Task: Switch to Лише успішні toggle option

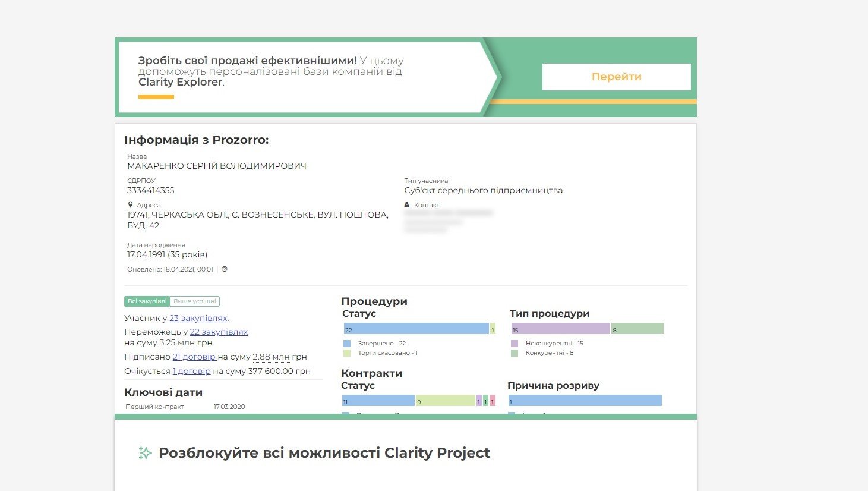Action: [194, 301]
